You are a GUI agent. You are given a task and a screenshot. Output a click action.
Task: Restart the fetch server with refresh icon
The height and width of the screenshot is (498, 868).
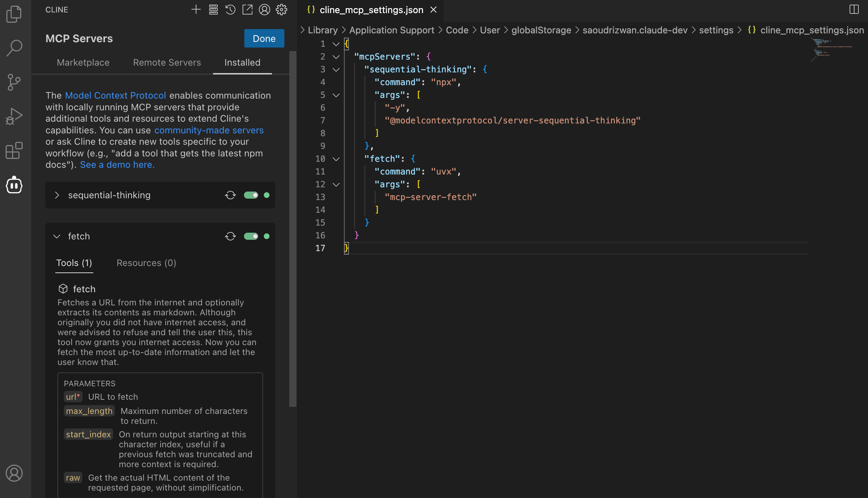[230, 236]
